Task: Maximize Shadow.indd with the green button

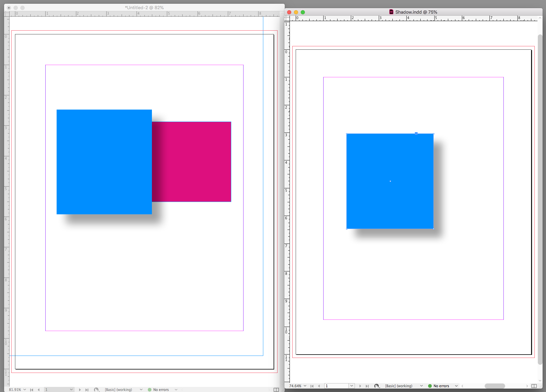Action: [x=303, y=12]
